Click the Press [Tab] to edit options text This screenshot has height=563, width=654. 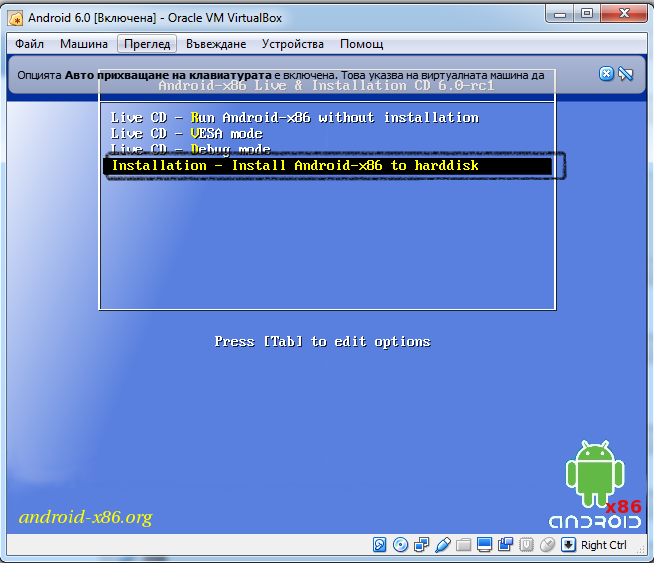point(322,342)
